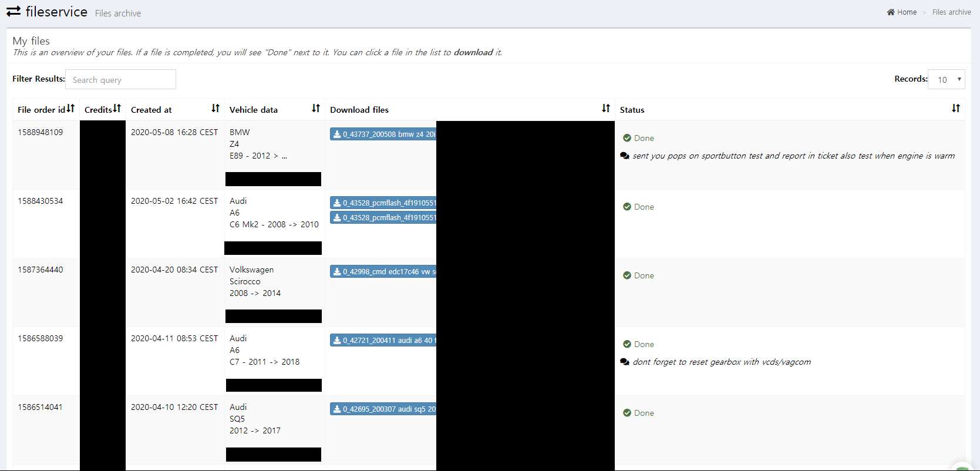
Task: Select file order id 1588430534
Action: (40, 201)
